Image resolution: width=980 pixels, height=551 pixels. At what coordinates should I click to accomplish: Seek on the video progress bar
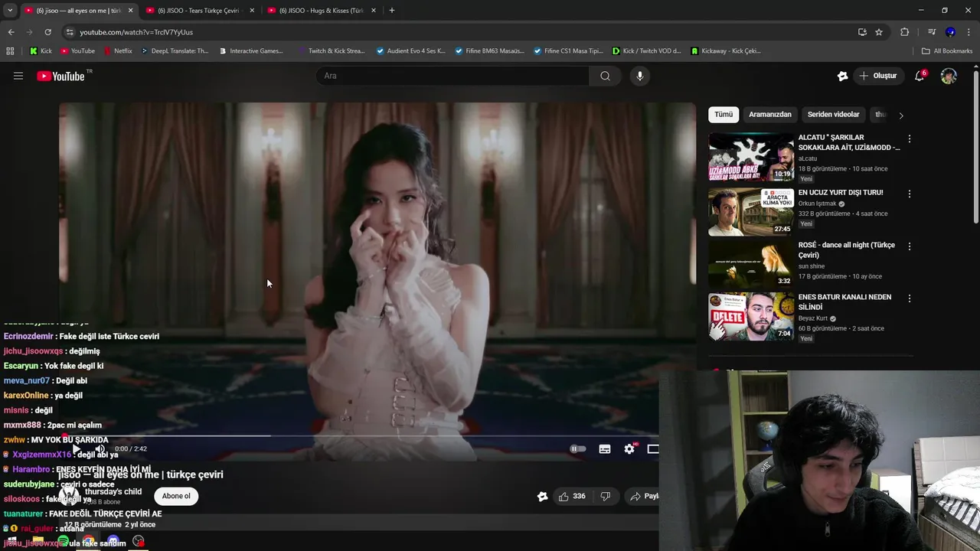point(358,436)
